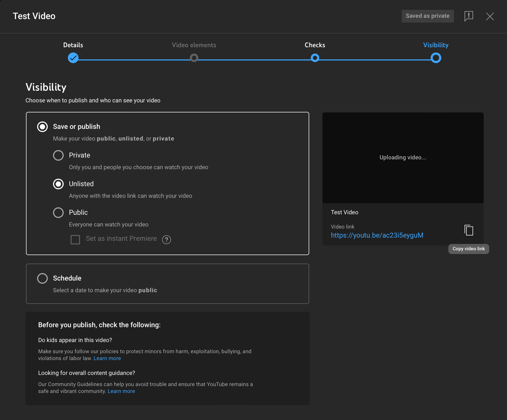Choose the Save or publish option
The image size is (507, 420).
click(42, 127)
